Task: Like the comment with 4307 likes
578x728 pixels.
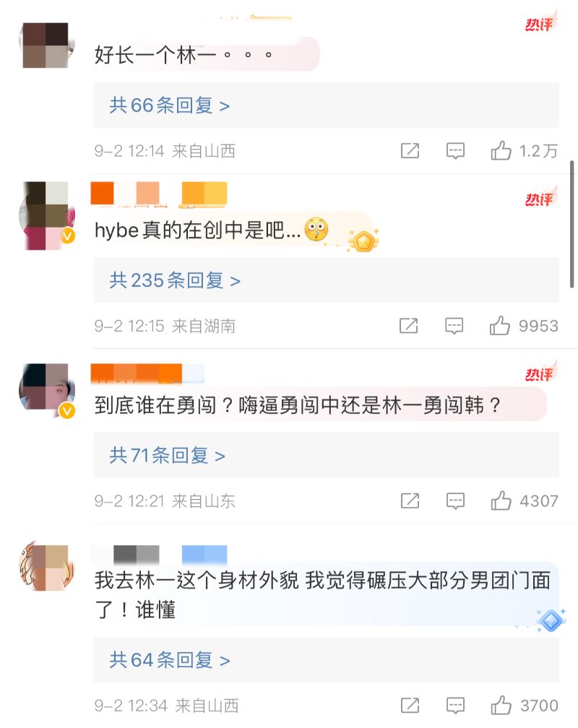Action: click(x=501, y=500)
